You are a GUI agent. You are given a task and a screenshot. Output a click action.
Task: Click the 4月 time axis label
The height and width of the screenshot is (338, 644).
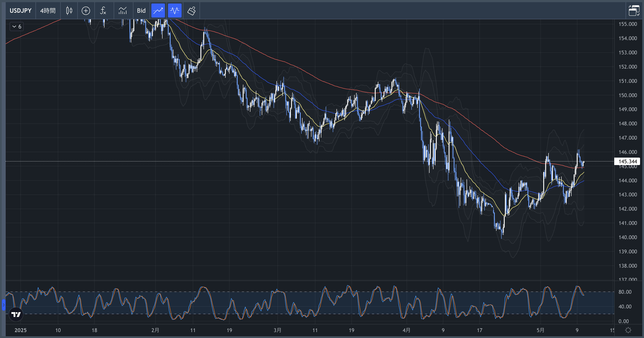pos(407,330)
